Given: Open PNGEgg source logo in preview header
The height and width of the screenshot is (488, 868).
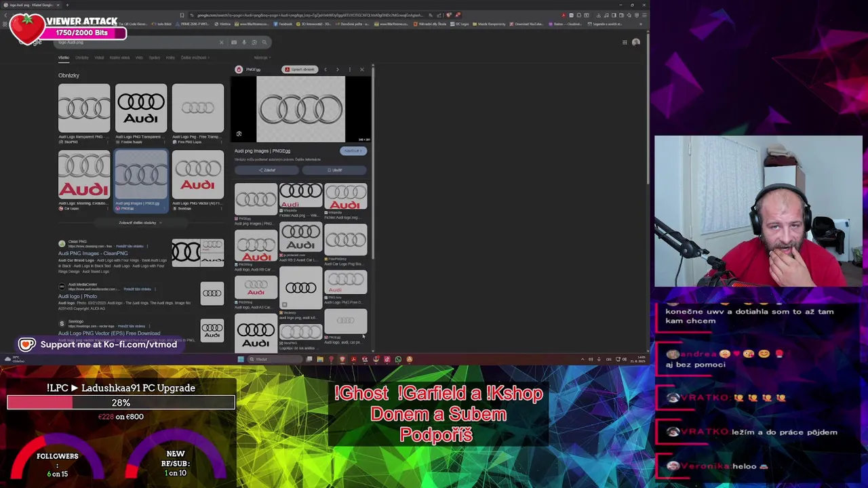Looking at the screenshot, I should click(239, 69).
